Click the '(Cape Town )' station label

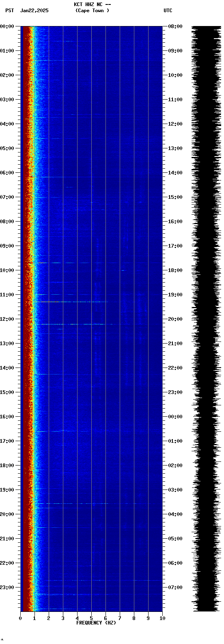click(93, 11)
